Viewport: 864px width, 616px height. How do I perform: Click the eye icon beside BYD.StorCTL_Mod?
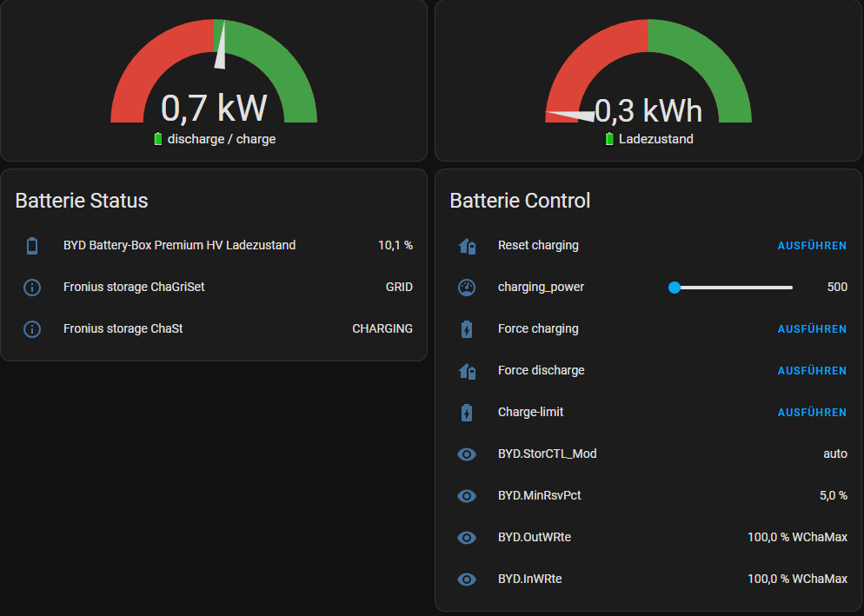tap(467, 454)
